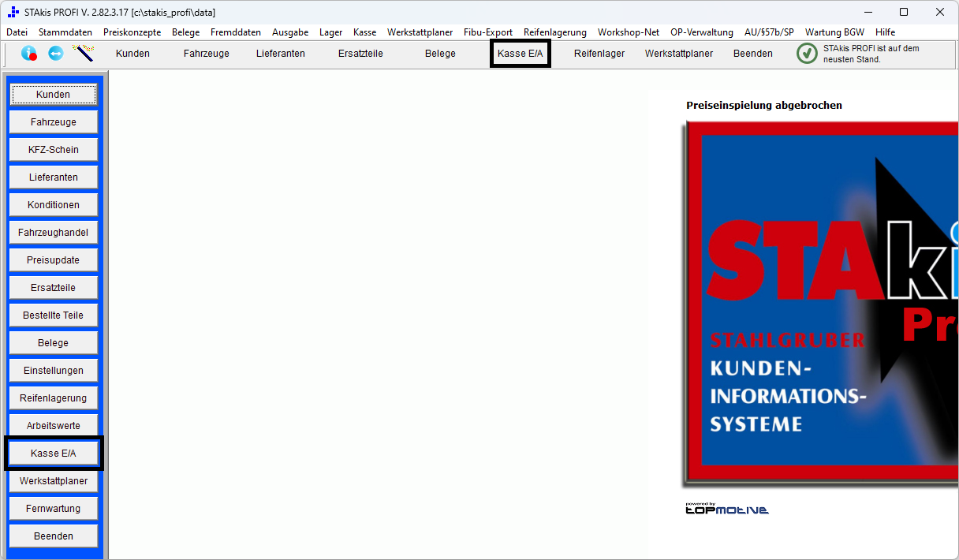This screenshot has width=959, height=560.
Task: Open the Reifenlagerung menu in menu bar
Action: (555, 32)
